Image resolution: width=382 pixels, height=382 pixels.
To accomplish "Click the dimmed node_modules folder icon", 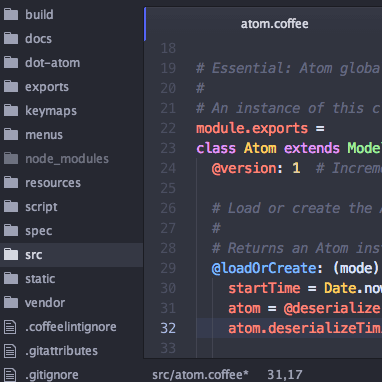I will coord(11,158).
